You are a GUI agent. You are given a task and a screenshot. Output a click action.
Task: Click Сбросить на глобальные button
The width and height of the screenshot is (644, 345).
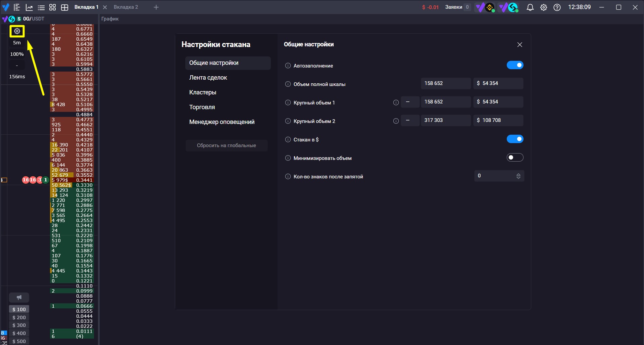click(227, 145)
